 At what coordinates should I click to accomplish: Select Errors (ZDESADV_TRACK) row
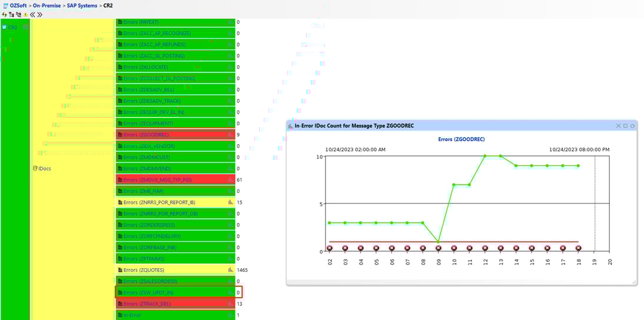pyautogui.click(x=175, y=101)
